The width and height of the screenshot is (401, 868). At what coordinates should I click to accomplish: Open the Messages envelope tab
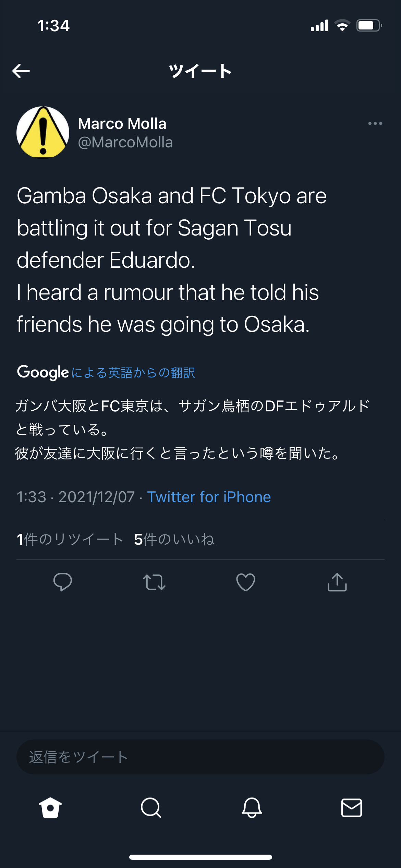click(352, 808)
